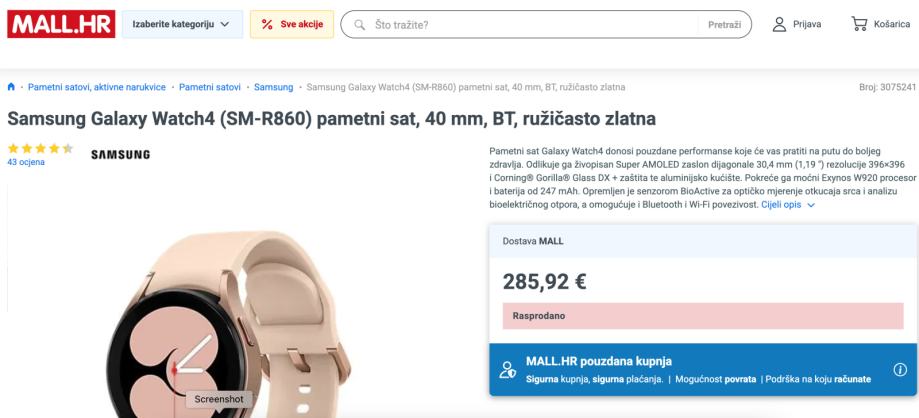Image resolution: width=919 pixels, height=418 pixels.
Task: Focus the Što tražite search field
Action: tap(535, 25)
